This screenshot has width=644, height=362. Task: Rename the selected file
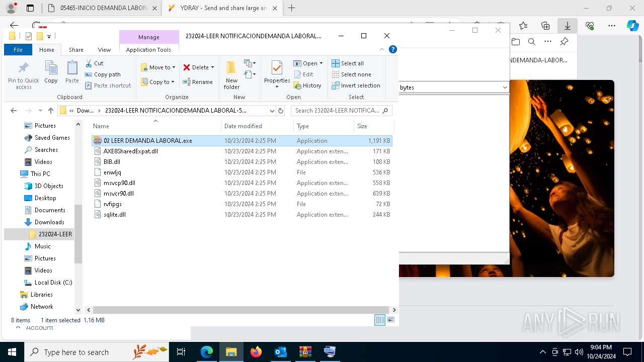[197, 82]
